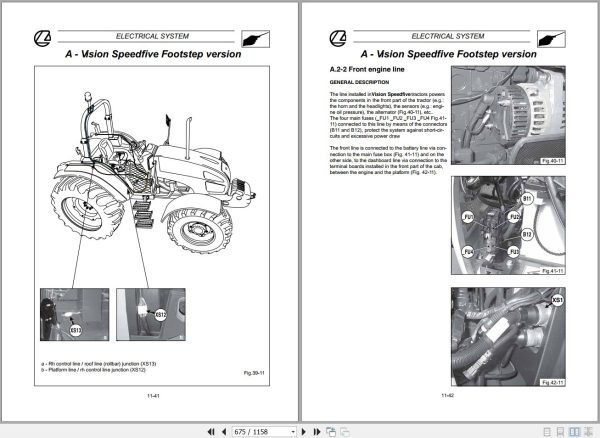Click the legend line mentioning (XS13)
This screenshot has width=600, height=438.
click(99, 364)
